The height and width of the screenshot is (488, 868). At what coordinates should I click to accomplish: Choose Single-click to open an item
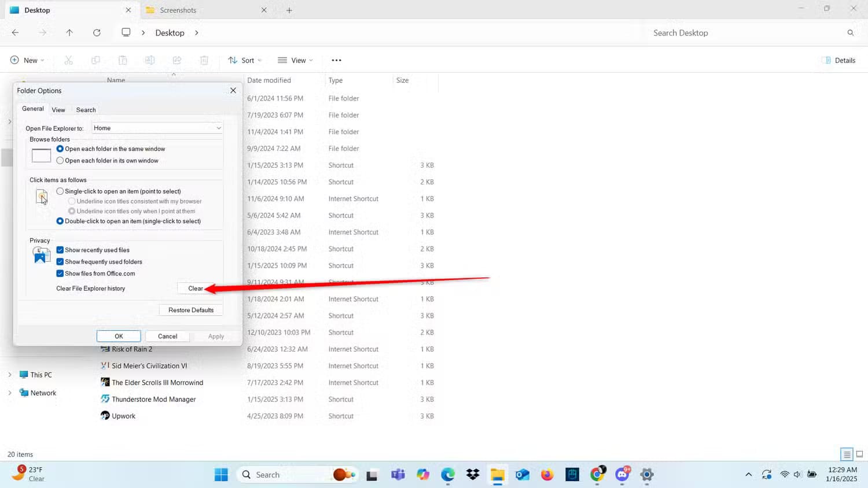(119, 191)
